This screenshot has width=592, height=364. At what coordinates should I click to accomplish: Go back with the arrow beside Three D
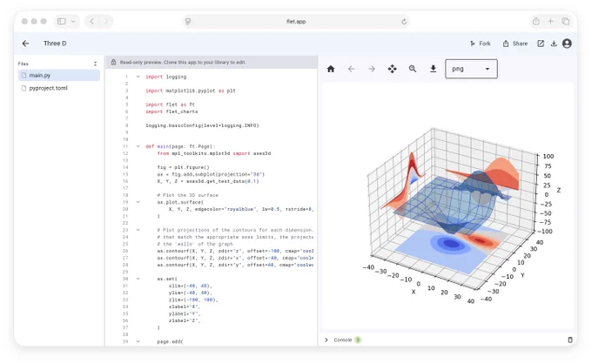[x=25, y=44]
